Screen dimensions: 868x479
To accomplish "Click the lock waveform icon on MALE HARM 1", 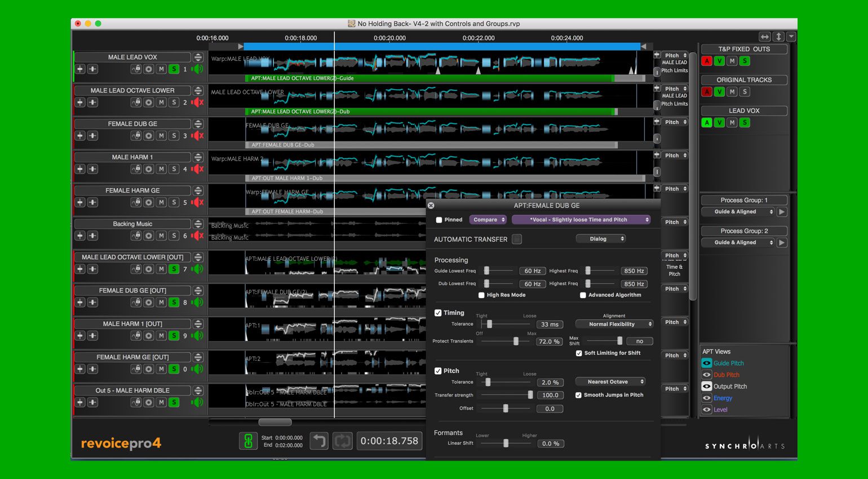I will tap(136, 169).
